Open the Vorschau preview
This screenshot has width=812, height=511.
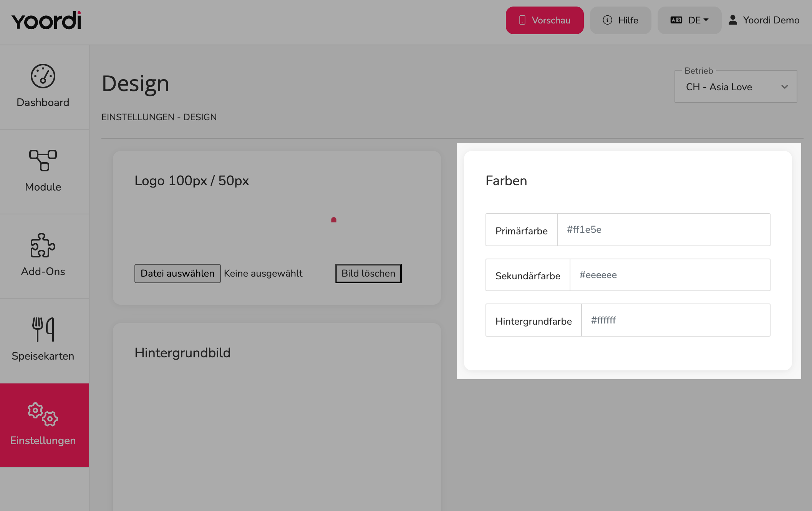click(545, 20)
